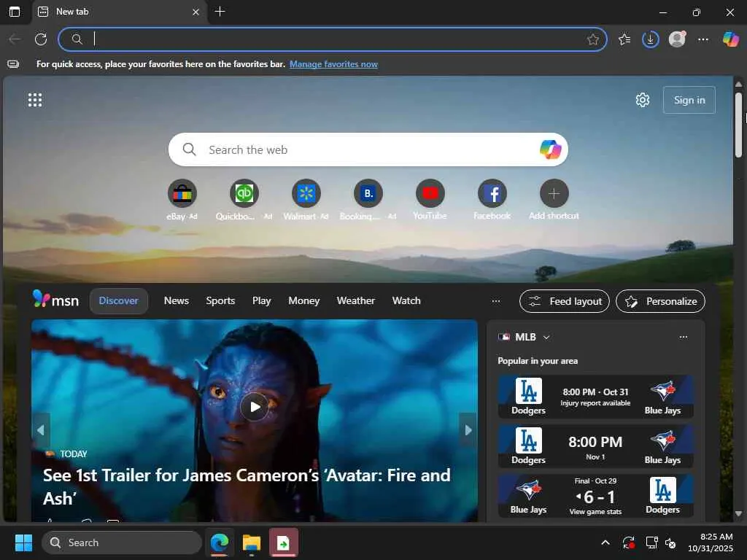The image size is (747, 560).
Task: Select the Watch tab
Action: tap(406, 301)
